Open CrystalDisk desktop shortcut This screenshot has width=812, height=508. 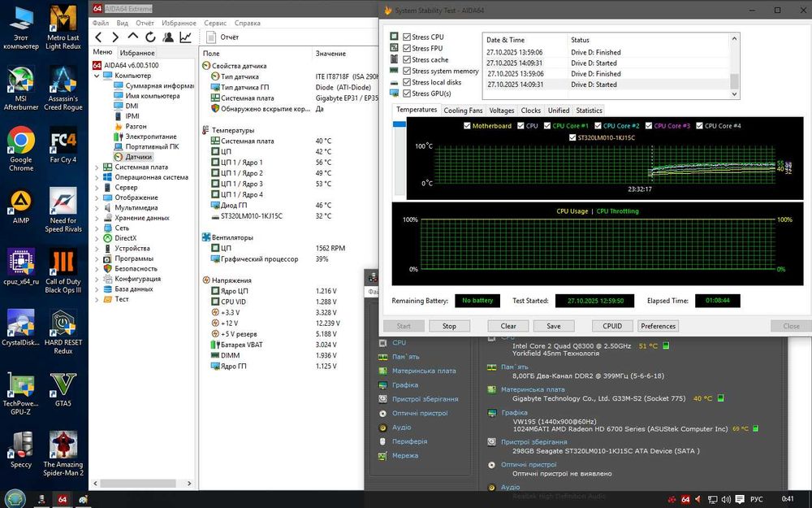click(21, 328)
